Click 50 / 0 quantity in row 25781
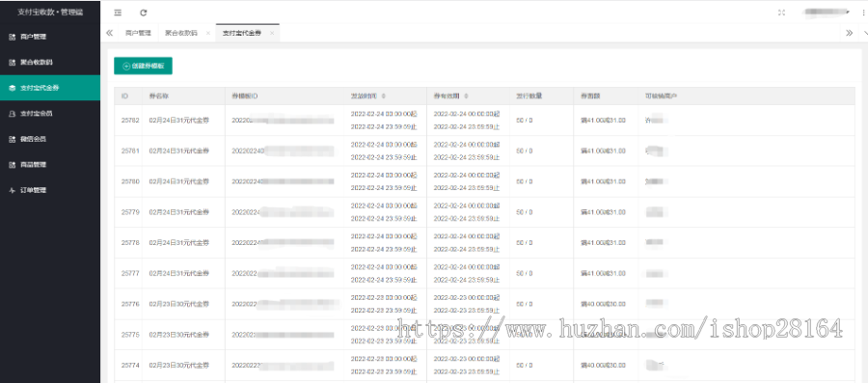The image size is (868, 383). click(525, 150)
